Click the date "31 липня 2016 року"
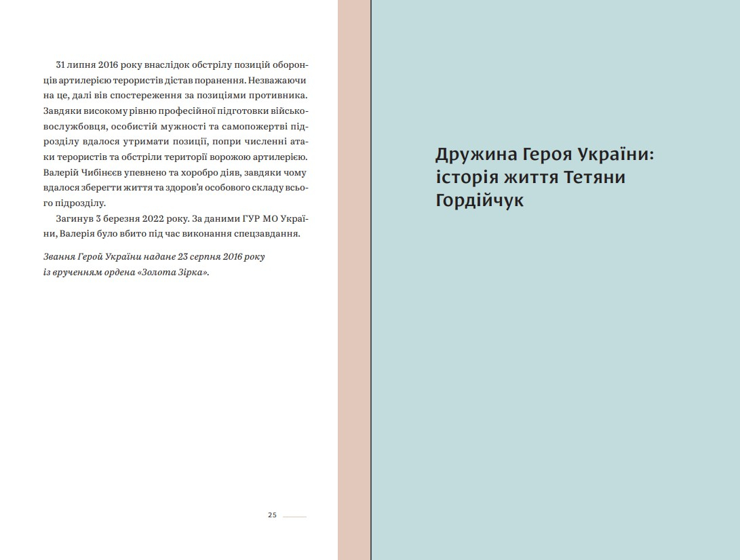 pos(87,64)
